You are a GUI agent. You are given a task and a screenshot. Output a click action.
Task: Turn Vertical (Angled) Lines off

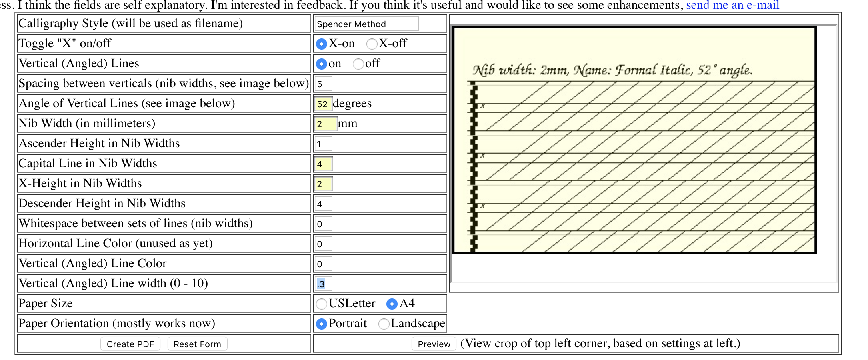coord(358,64)
